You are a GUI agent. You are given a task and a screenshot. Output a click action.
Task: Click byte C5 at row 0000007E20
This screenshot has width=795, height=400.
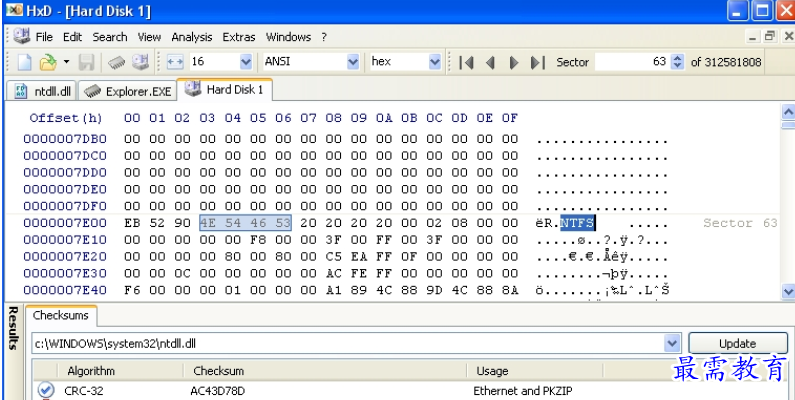tap(333, 257)
